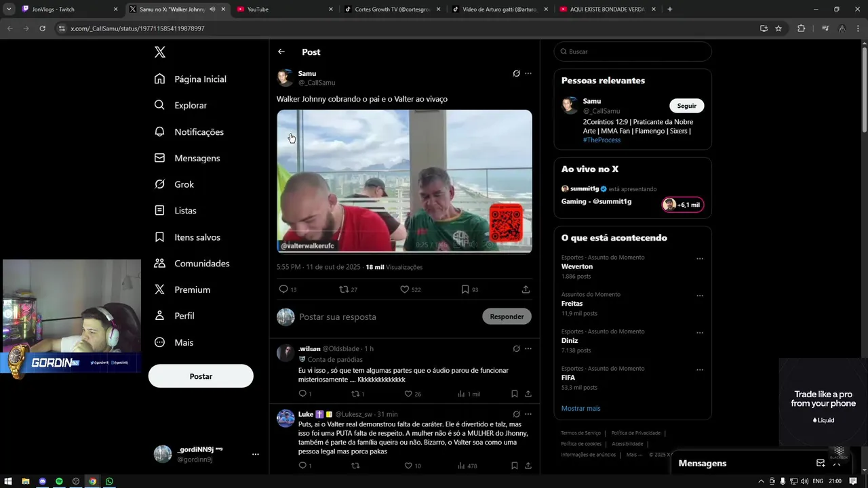
Task: Go back using the Post arrow
Action: [x=281, y=52]
